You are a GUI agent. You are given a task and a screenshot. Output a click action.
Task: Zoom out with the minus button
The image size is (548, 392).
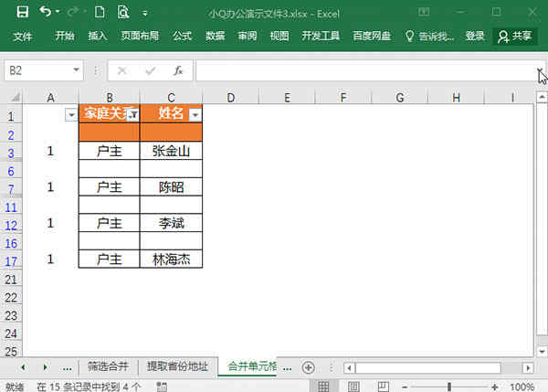coord(405,387)
